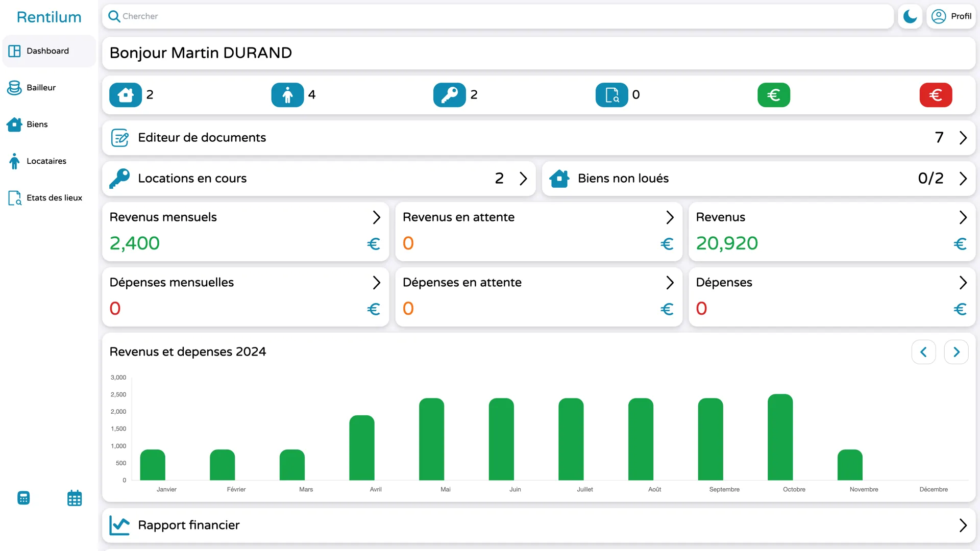Screen dimensions: 980x551
Task: Open Biens non loués
Action: (x=758, y=179)
